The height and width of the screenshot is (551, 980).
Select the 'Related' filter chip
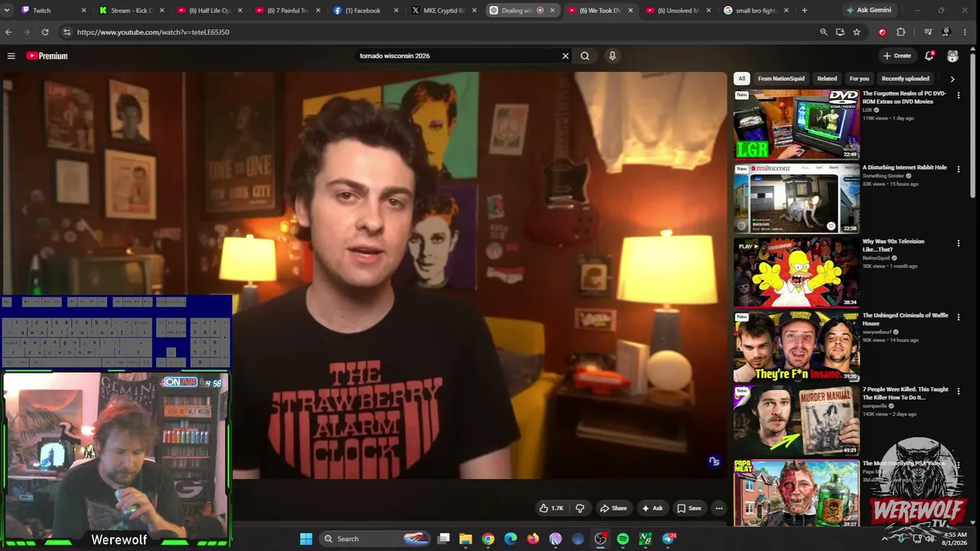tap(827, 79)
